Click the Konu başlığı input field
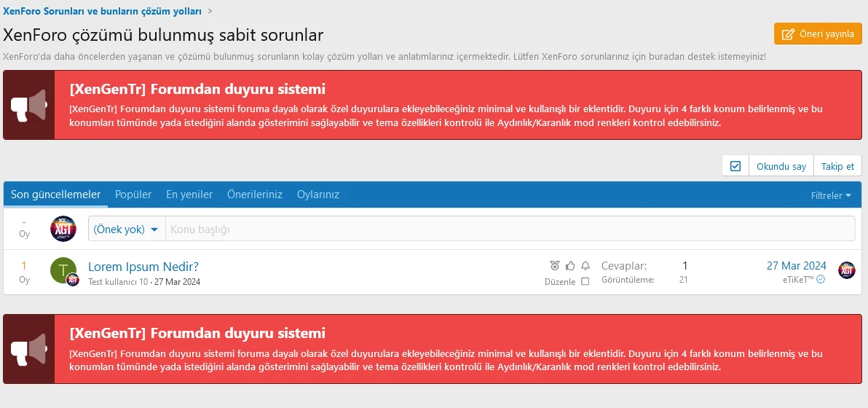 click(510, 229)
